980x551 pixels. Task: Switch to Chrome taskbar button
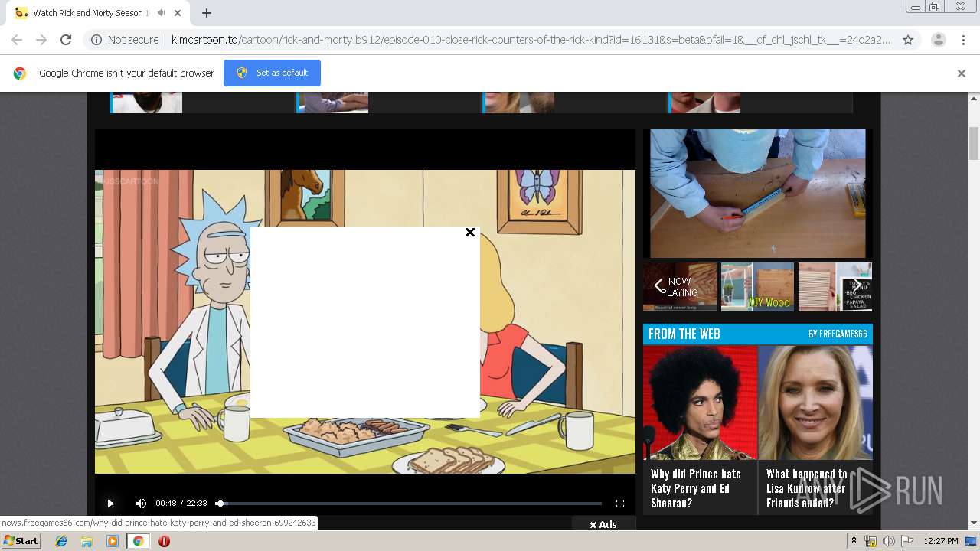(138, 541)
